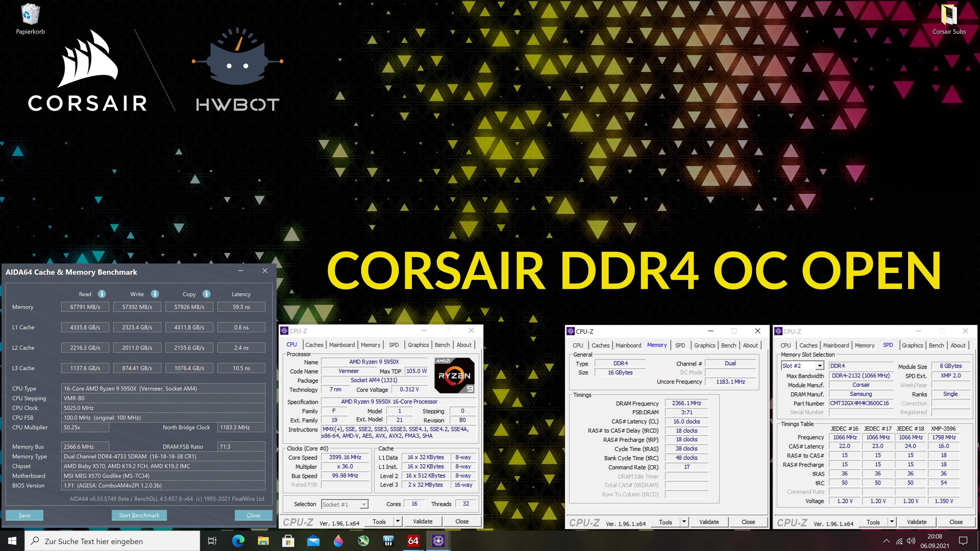This screenshot has width=980, height=551.
Task: Click the Ryzen 9 logo in CPU-Z
Action: (454, 375)
